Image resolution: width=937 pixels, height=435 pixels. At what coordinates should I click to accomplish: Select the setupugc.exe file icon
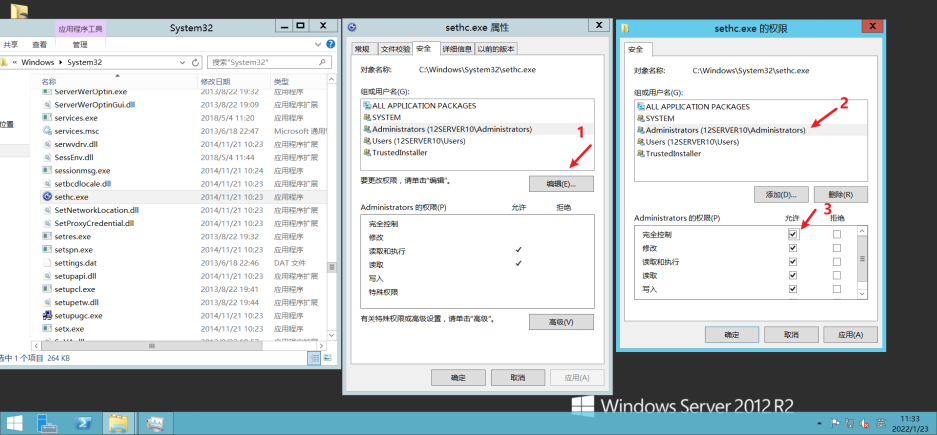coord(47,315)
